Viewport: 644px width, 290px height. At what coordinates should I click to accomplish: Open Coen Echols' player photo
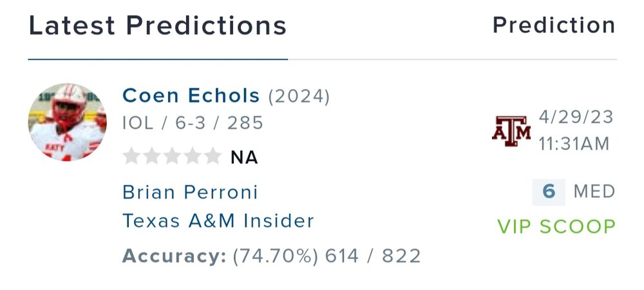click(68, 122)
